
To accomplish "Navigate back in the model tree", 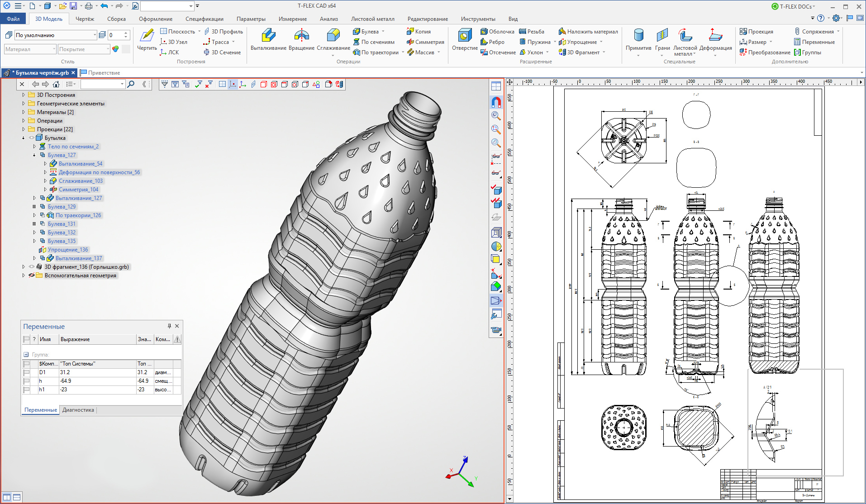I will 35,84.
